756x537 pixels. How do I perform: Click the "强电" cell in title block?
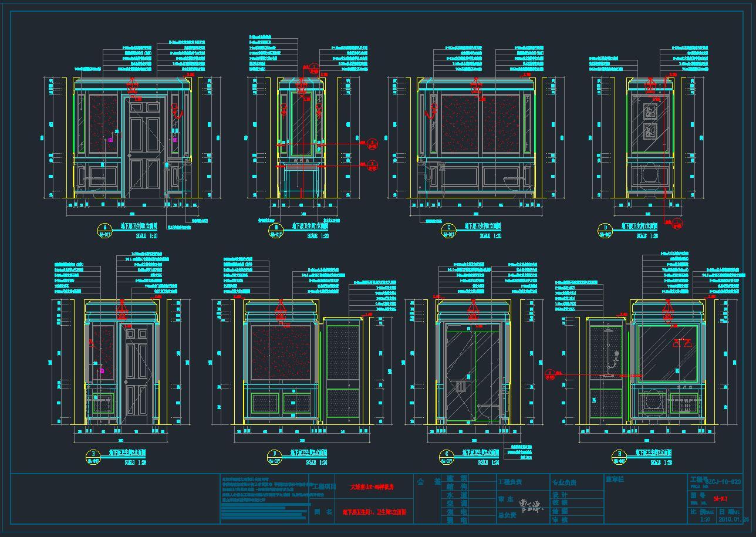coord(457,512)
